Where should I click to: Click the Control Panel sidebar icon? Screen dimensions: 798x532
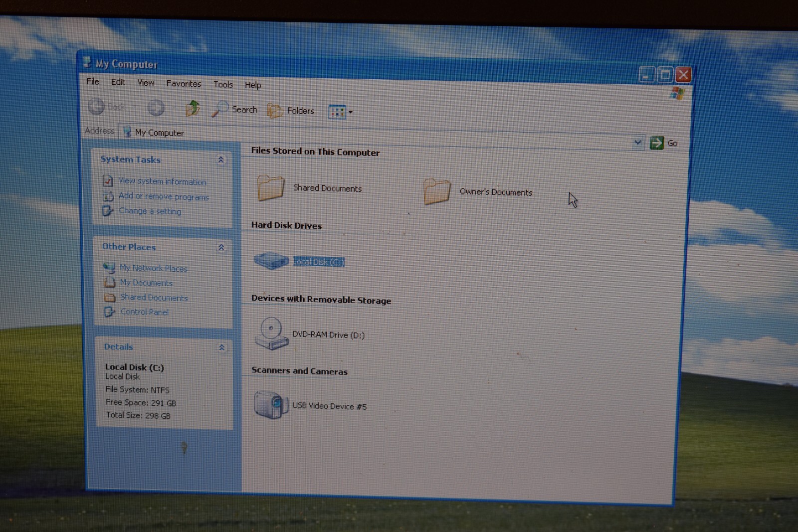(109, 312)
